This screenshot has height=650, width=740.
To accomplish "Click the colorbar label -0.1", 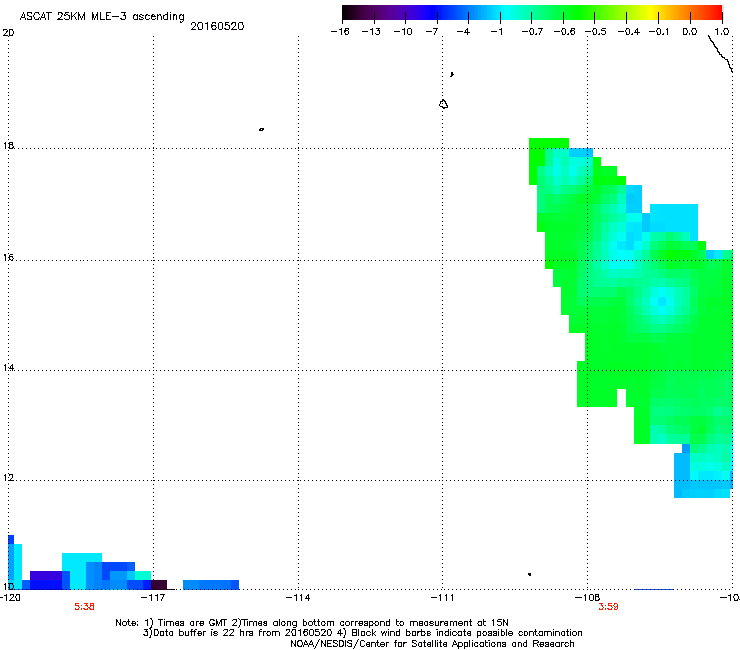I will pyautogui.click(x=659, y=32).
